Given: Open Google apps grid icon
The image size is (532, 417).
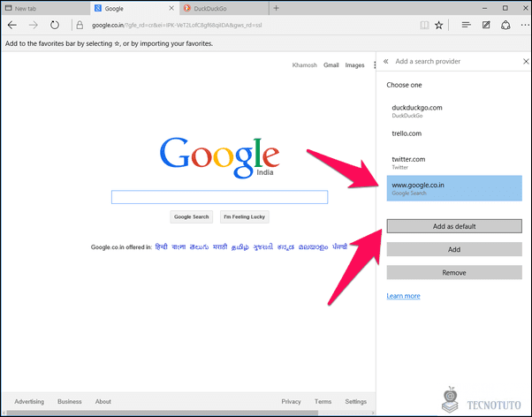Looking at the screenshot, I should (x=375, y=65).
